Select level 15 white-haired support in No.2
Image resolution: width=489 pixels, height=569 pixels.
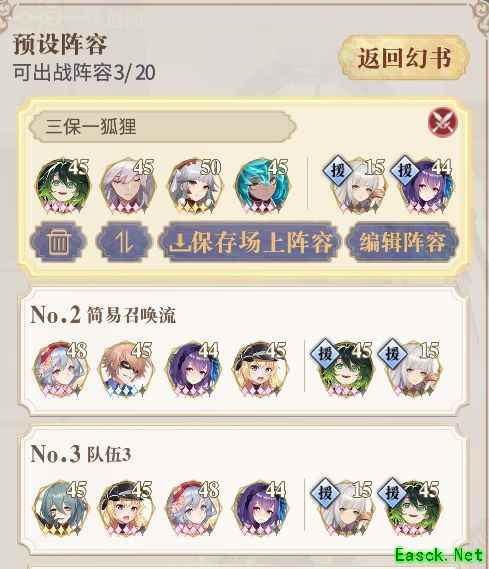[410, 368]
